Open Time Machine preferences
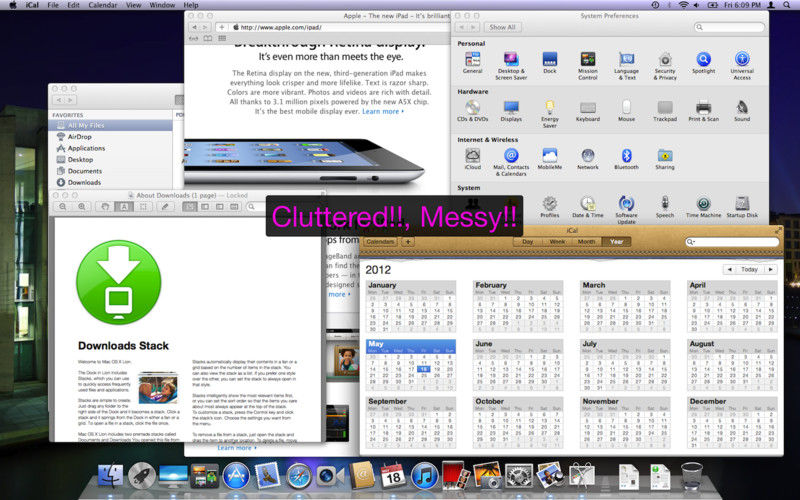This screenshot has width=800, height=500. [x=704, y=207]
